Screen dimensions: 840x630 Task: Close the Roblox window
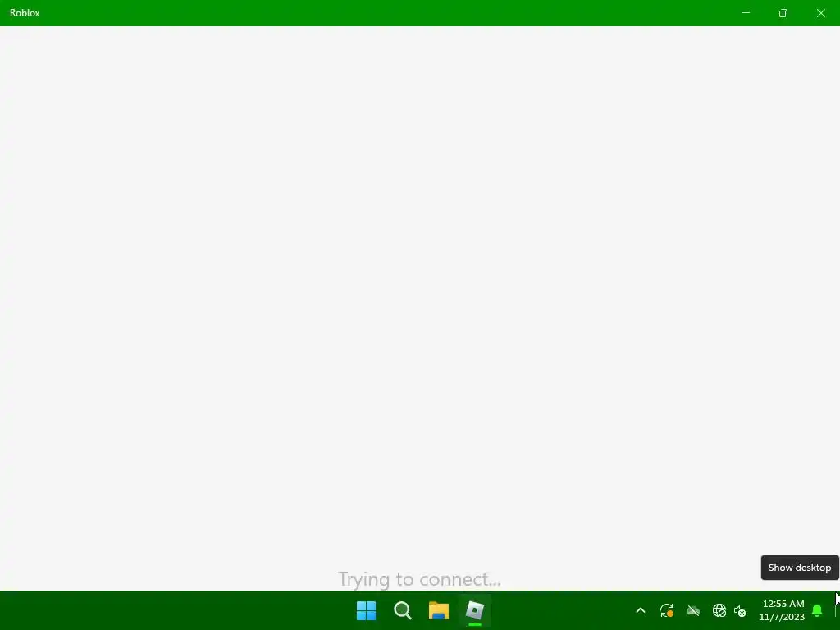point(820,13)
